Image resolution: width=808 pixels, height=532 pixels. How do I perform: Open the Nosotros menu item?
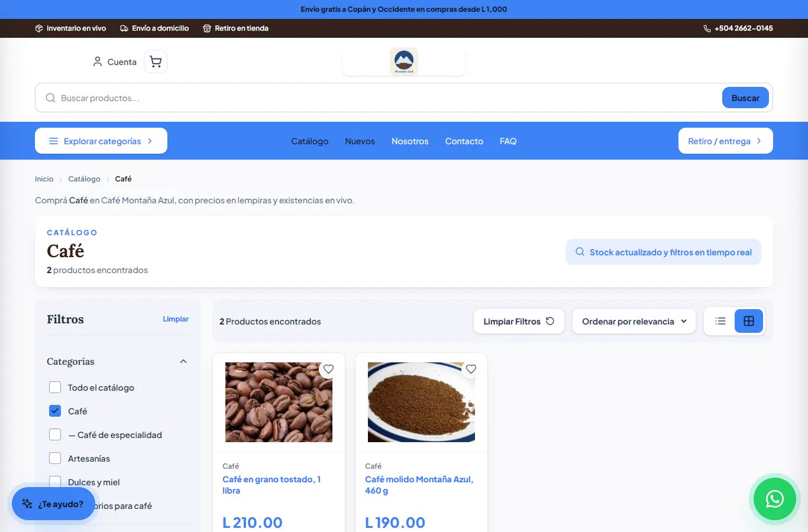point(410,141)
